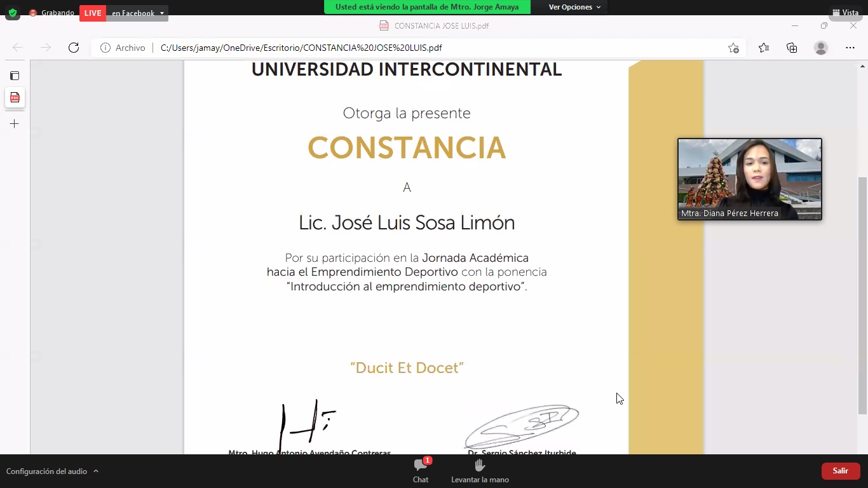
Task: Click the green Zoom encryption shield icon
Action: [13, 13]
